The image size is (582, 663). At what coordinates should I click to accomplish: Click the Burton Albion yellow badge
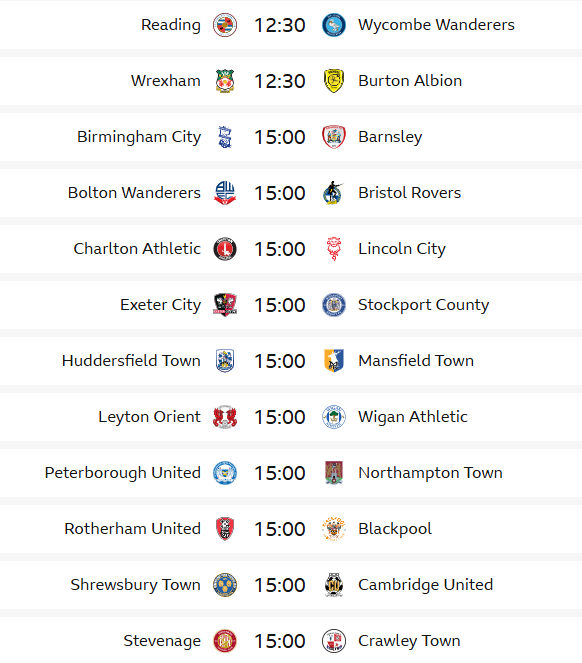(x=334, y=81)
